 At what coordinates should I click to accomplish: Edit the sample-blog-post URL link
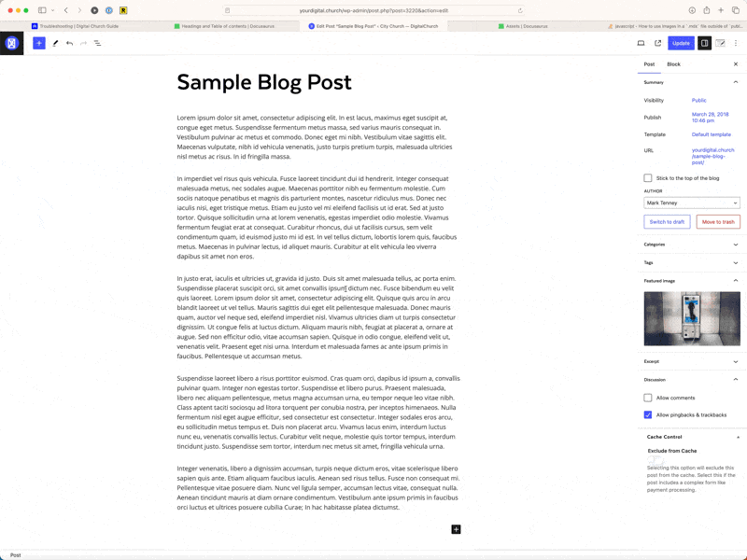(712, 156)
